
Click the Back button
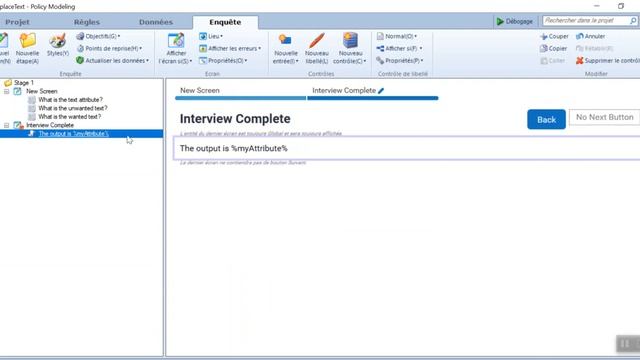coord(546,119)
